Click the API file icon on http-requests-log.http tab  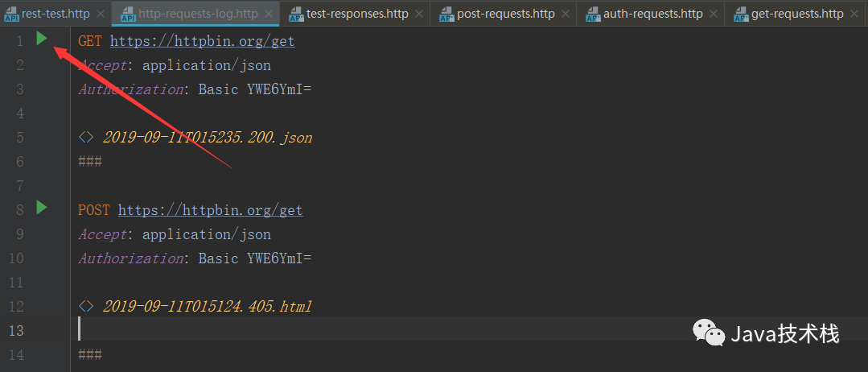128,14
